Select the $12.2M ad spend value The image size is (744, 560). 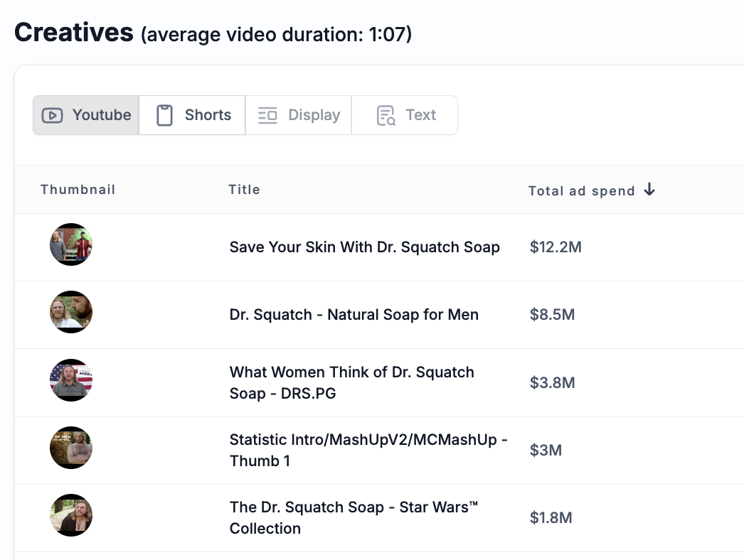pos(556,247)
